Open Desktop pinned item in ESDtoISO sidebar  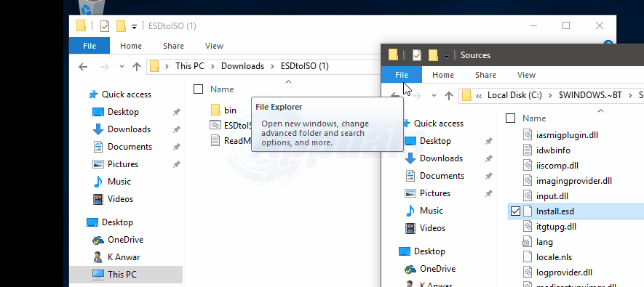tap(123, 112)
